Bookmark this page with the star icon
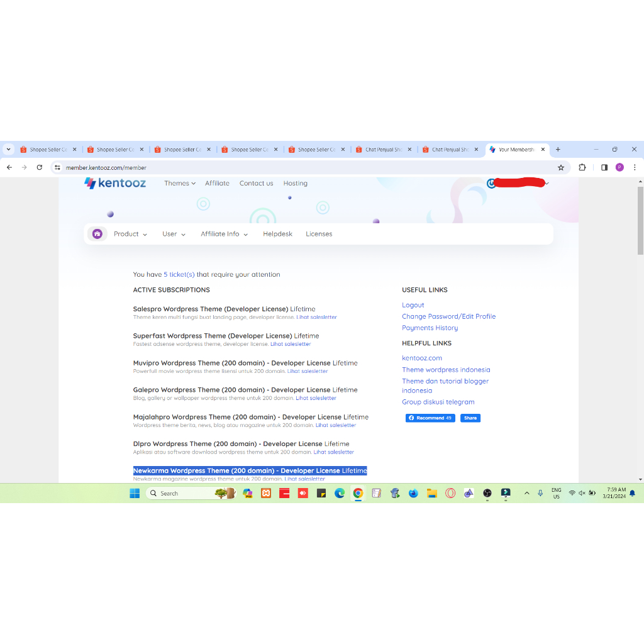644x644 pixels. (x=560, y=167)
